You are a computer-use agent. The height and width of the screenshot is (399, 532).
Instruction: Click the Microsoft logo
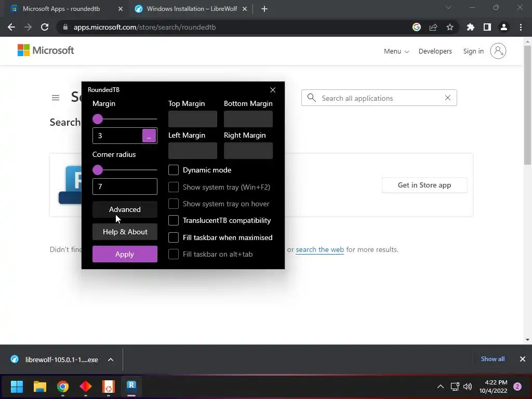[x=46, y=50]
